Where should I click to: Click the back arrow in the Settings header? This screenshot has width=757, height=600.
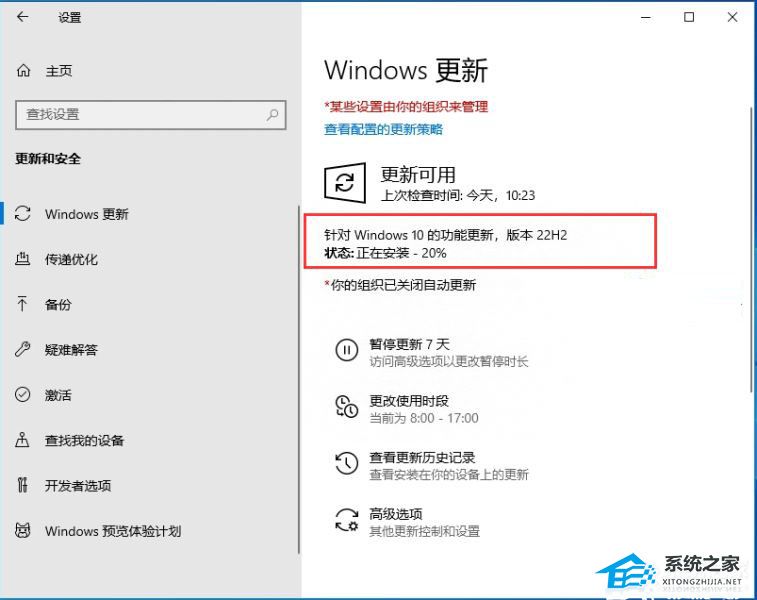tap(23, 17)
